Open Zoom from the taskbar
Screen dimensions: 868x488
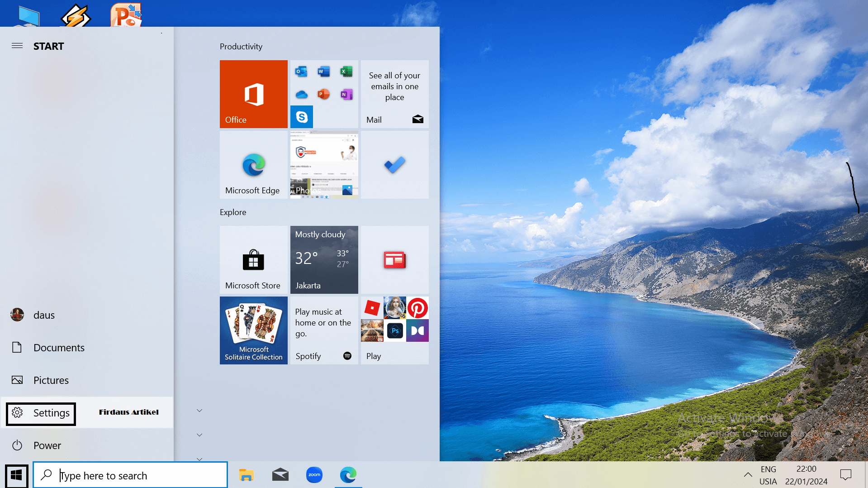pyautogui.click(x=314, y=475)
